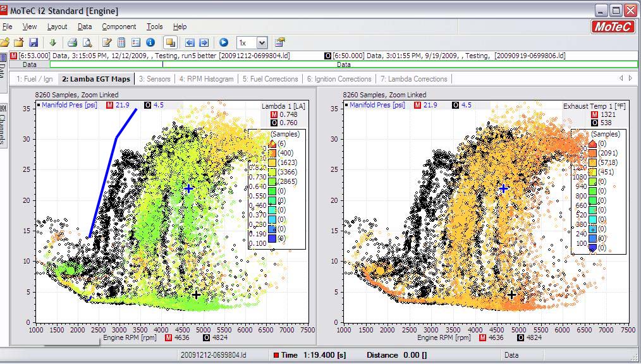Click the green Data timeline overview bar
Image resolution: width=641 pixels, height=364 pixels.
tap(344, 64)
